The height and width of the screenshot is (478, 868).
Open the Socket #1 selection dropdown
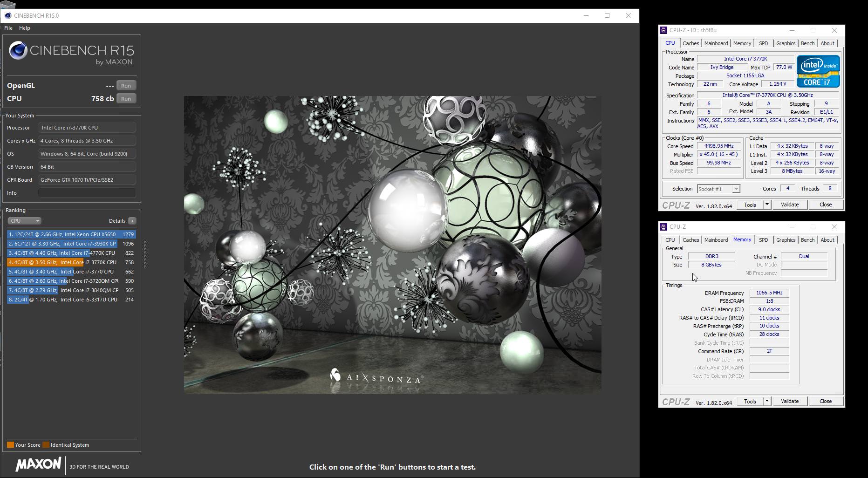click(718, 189)
